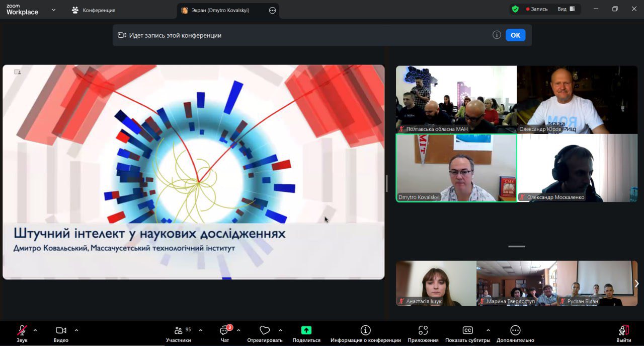Click the shared slide title text

(149, 234)
